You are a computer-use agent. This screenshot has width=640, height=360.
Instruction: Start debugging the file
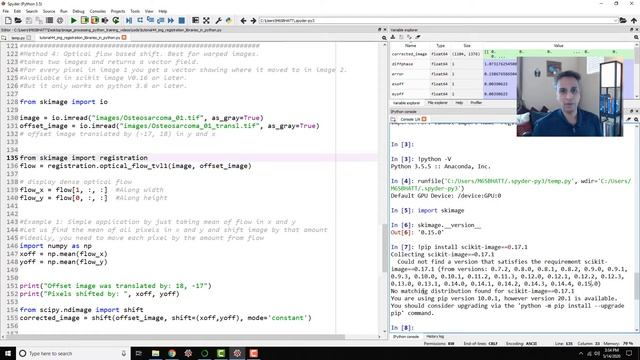pyautogui.click(x=129, y=20)
